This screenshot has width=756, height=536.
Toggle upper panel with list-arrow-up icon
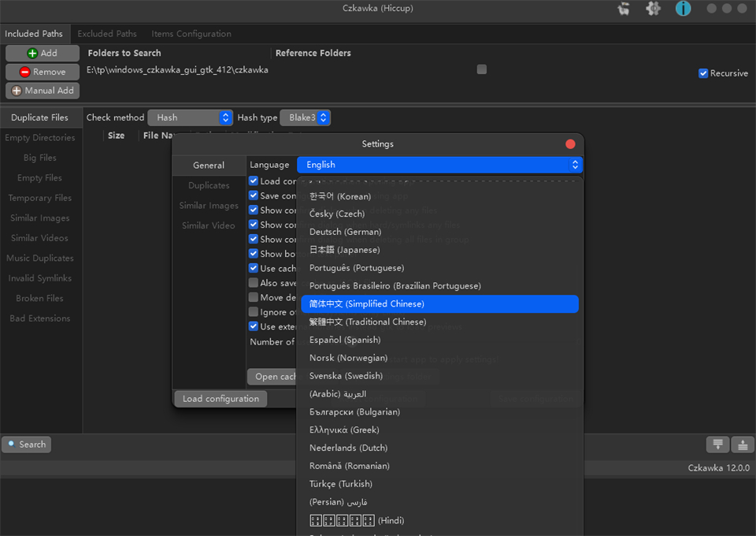point(743,445)
